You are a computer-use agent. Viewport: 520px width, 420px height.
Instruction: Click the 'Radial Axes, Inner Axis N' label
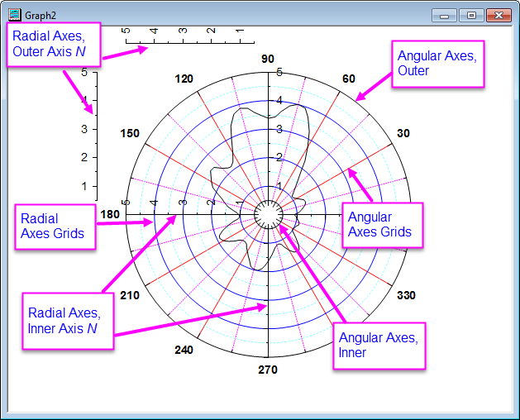pos(66,321)
